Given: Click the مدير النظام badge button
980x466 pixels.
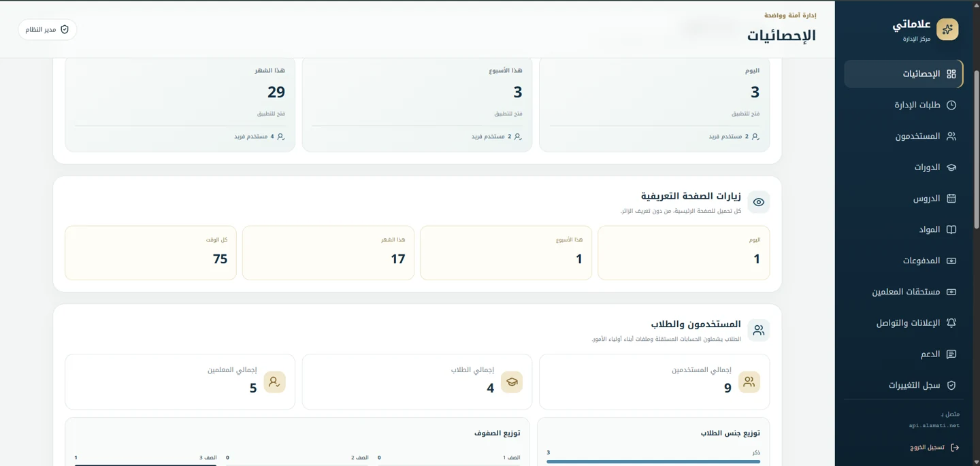Looking at the screenshot, I should tap(48, 29).
